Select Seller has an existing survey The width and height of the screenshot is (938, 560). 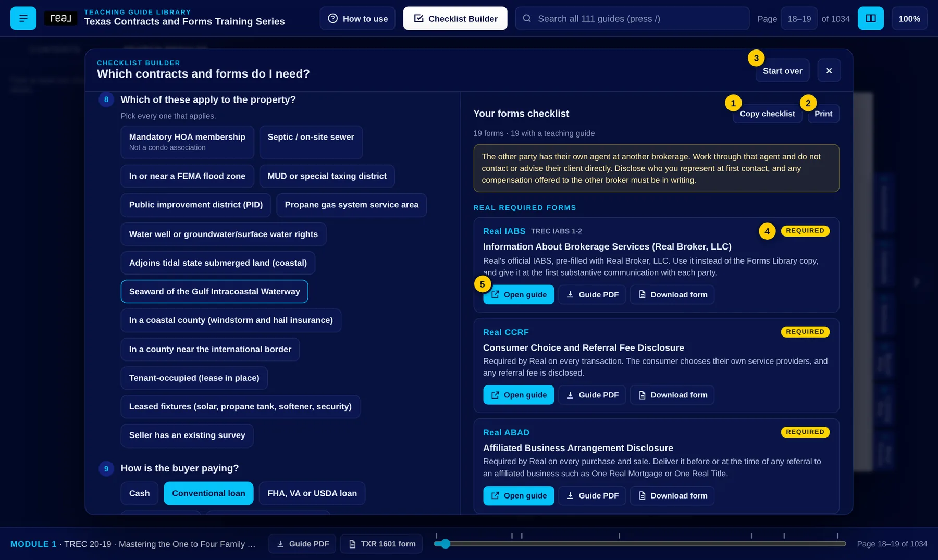pos(187,435)
